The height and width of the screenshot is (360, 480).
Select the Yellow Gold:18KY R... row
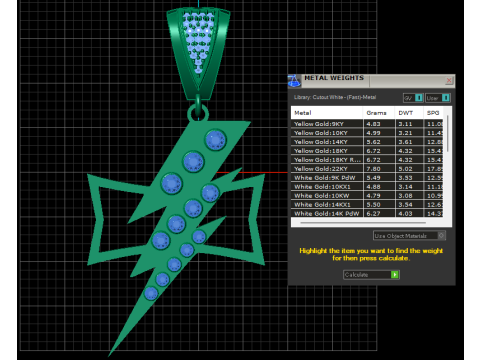[x=367, y=160]
